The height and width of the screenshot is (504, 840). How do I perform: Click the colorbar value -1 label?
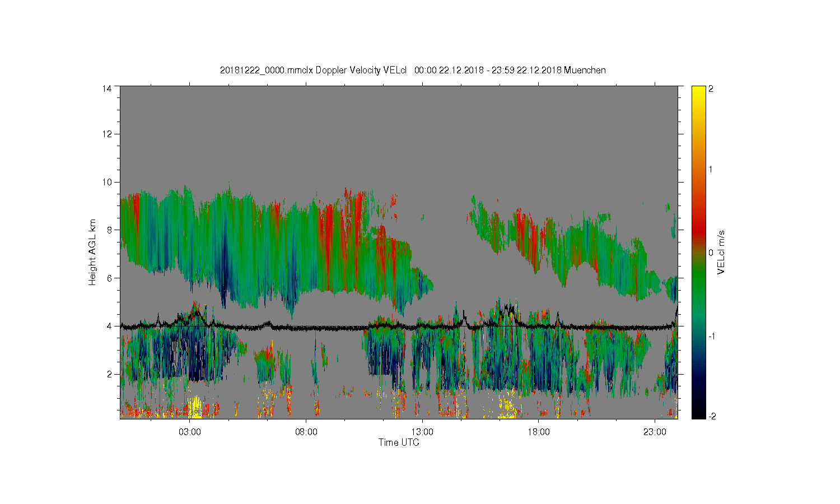tap(712, 336)
